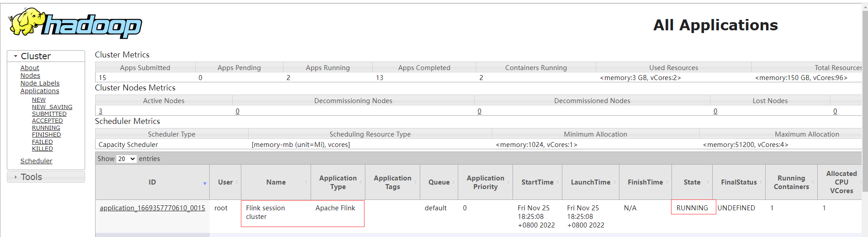
Task: Open the Show entries count dropdown
Action: coord(126,159)
